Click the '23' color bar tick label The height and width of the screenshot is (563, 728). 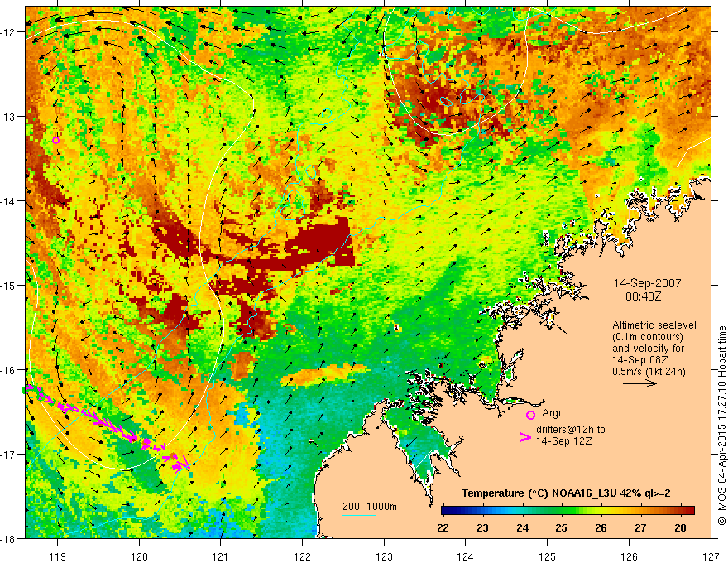[x=483, y=527]
